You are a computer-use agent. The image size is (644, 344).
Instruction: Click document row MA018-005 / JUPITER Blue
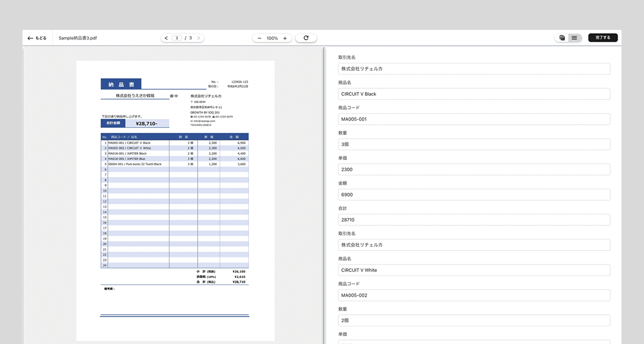174,159
